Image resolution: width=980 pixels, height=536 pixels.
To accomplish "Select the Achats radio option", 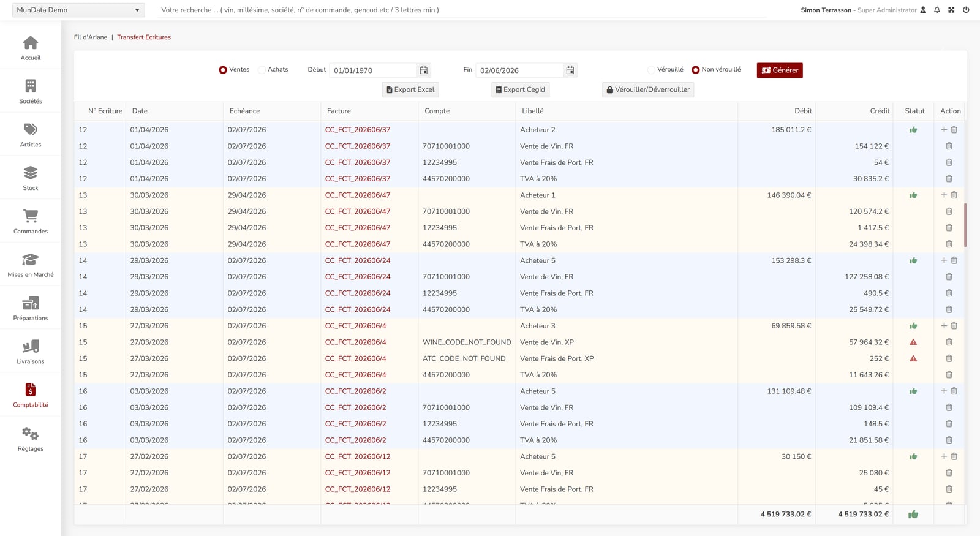I will click(262, 70).
